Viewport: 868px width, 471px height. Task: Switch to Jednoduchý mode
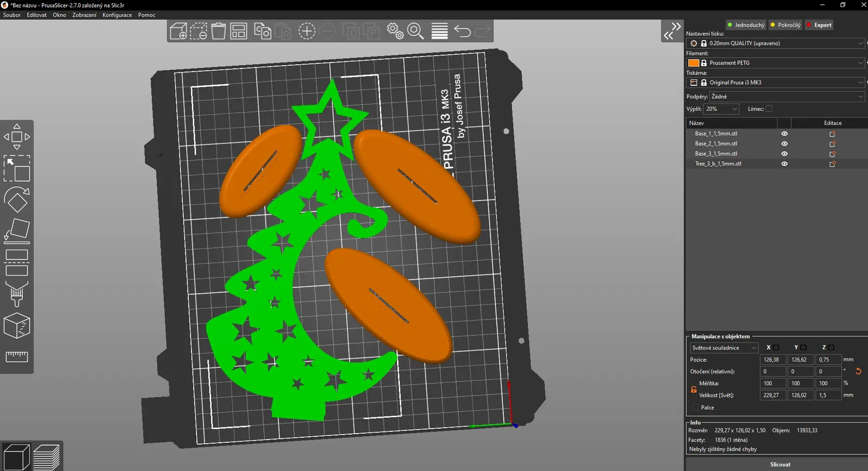tap(746, 25)
